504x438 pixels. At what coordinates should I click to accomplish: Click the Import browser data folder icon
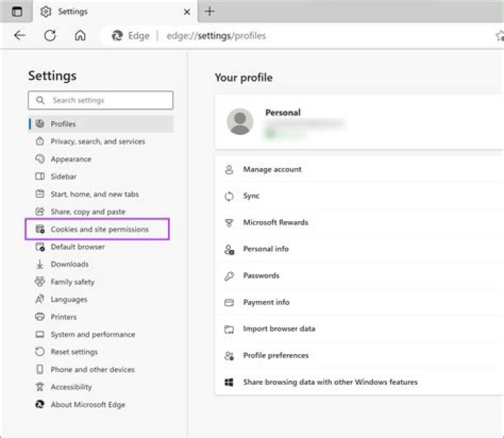coord(229,329)
